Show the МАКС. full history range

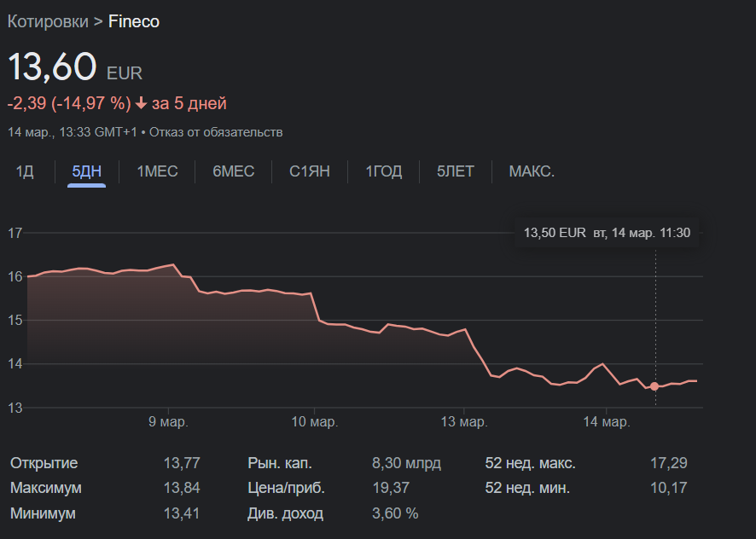click(x=532, y=171)
